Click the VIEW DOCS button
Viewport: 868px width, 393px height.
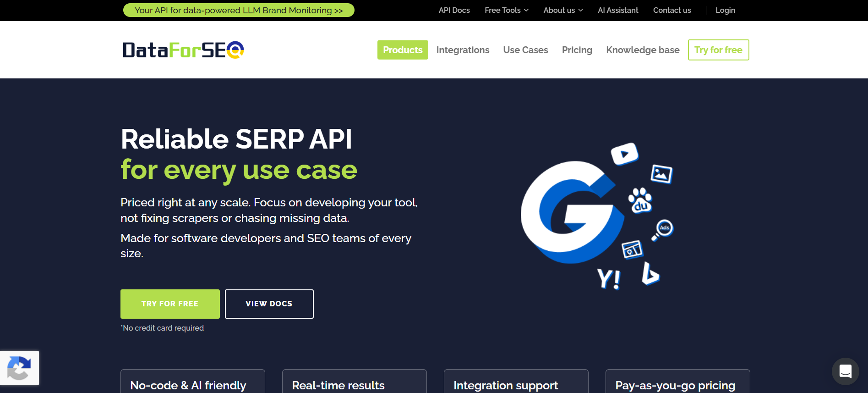269,304
